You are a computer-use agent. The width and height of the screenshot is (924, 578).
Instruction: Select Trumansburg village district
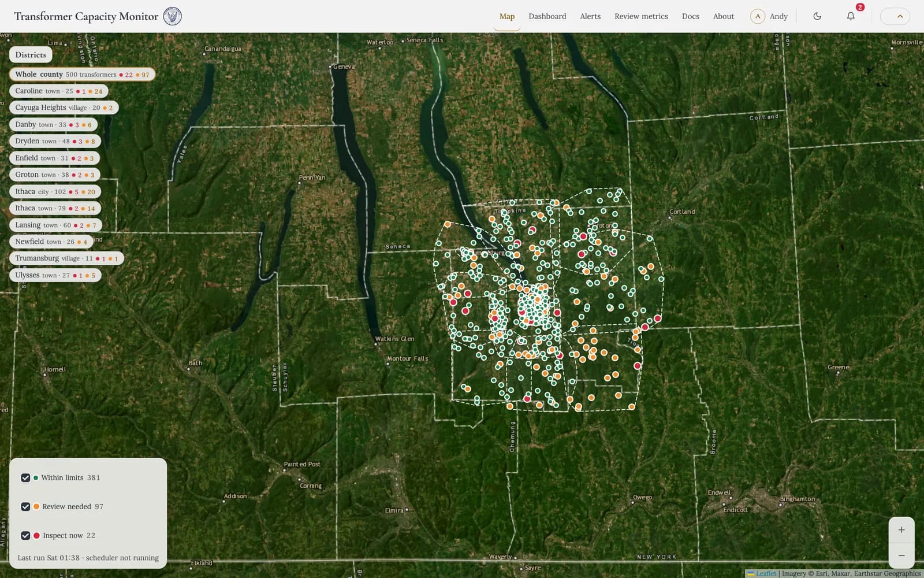[x=66, y=258]
